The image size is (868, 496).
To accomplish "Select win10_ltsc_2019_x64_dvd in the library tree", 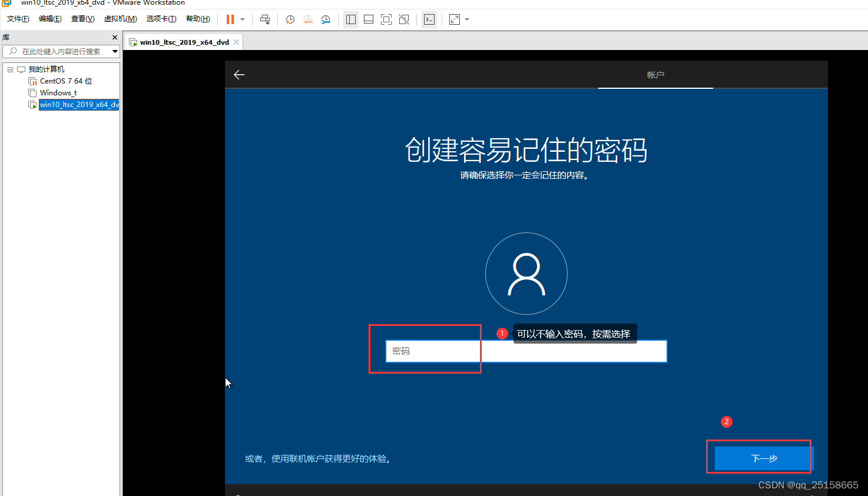I will pyautogui.click(x=79, y=105).
